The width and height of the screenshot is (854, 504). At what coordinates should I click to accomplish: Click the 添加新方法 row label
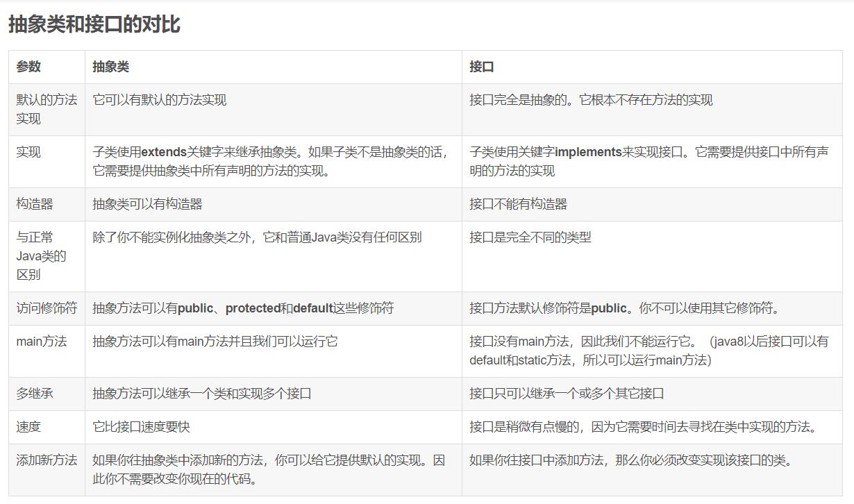pos(47,470)
